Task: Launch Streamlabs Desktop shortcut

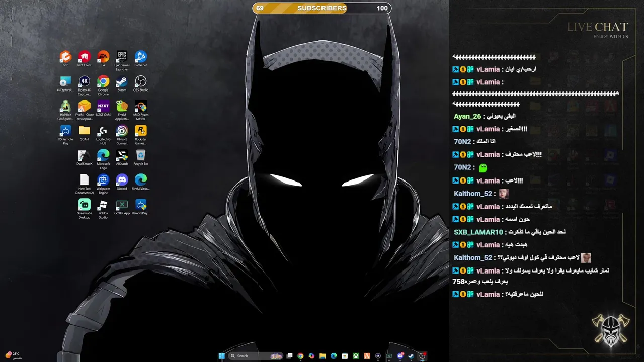Action: pyautogui.click(x=84, y=209)
